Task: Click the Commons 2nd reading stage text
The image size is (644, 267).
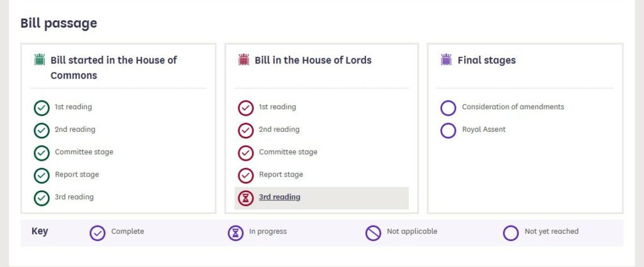Action: (75, 129)
